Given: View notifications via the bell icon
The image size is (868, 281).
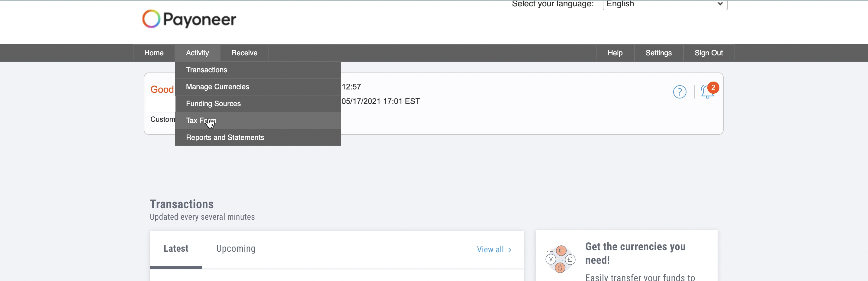Looking at the screenshot, I should tap(707, 93).
